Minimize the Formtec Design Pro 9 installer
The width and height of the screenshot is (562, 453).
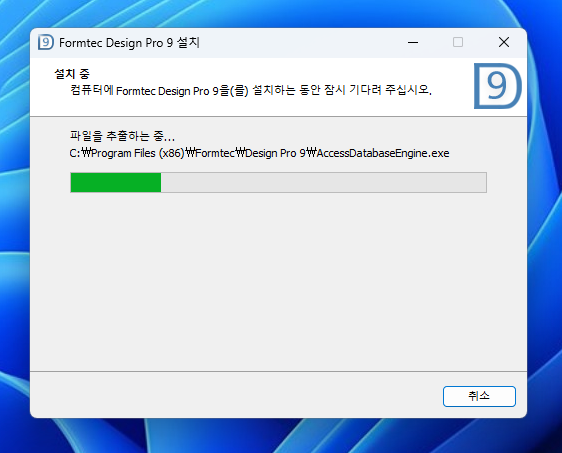[413, 42]
